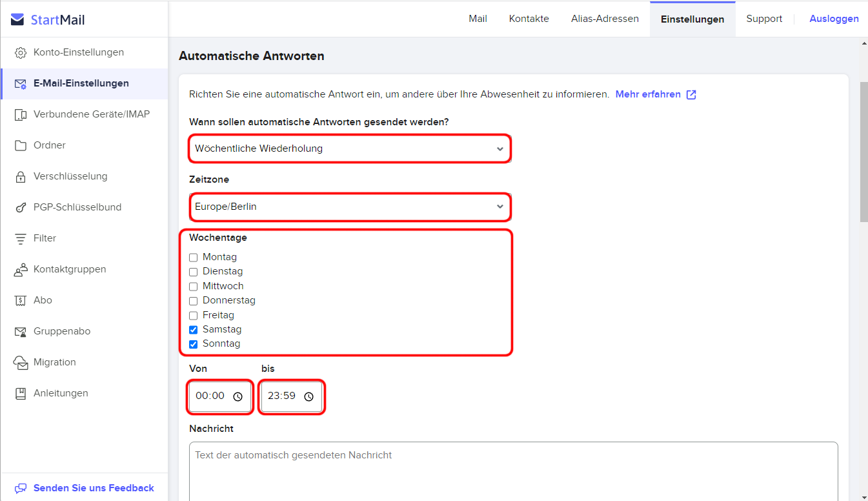Click the Wochentage label

click(x=218, y=238)
